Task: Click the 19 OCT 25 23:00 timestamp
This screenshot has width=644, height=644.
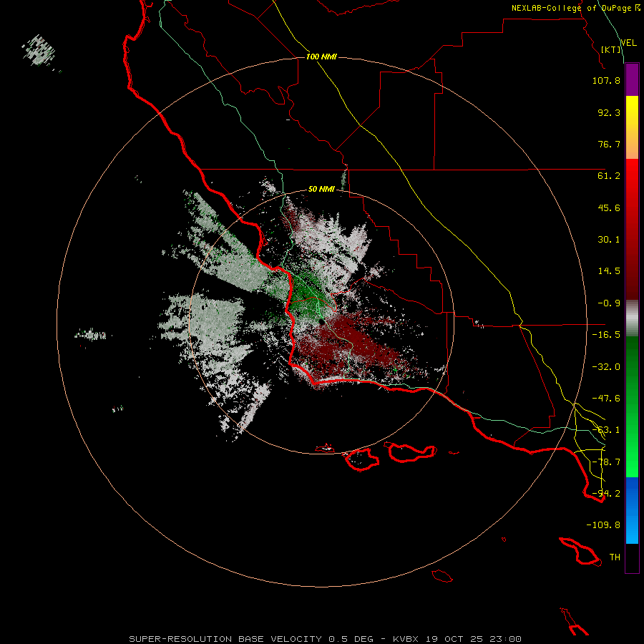Action: click(x=473, y=639)
